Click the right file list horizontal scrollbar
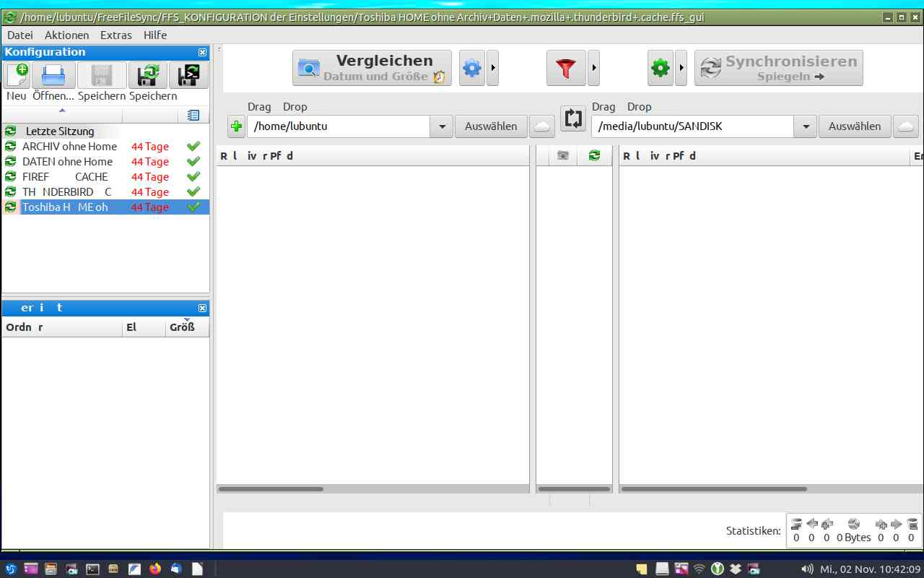The width and height of the screenshot is (924, 578). coord(713,489)
